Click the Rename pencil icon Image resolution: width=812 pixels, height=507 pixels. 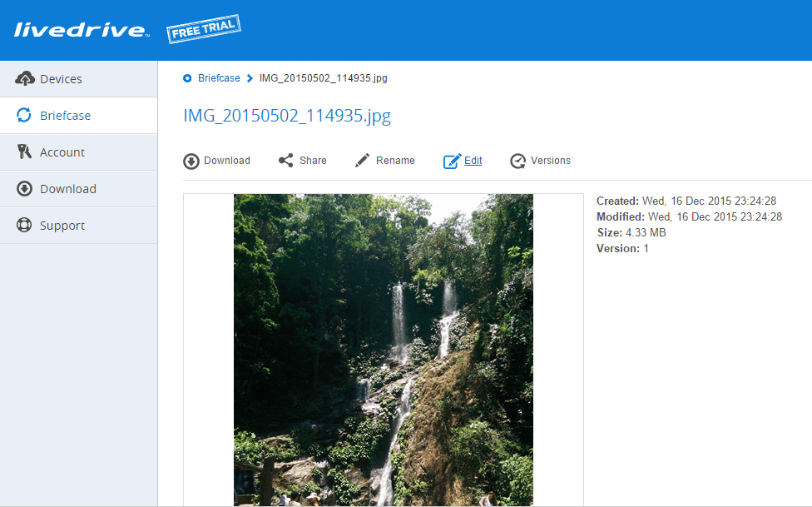pos(362,160)
